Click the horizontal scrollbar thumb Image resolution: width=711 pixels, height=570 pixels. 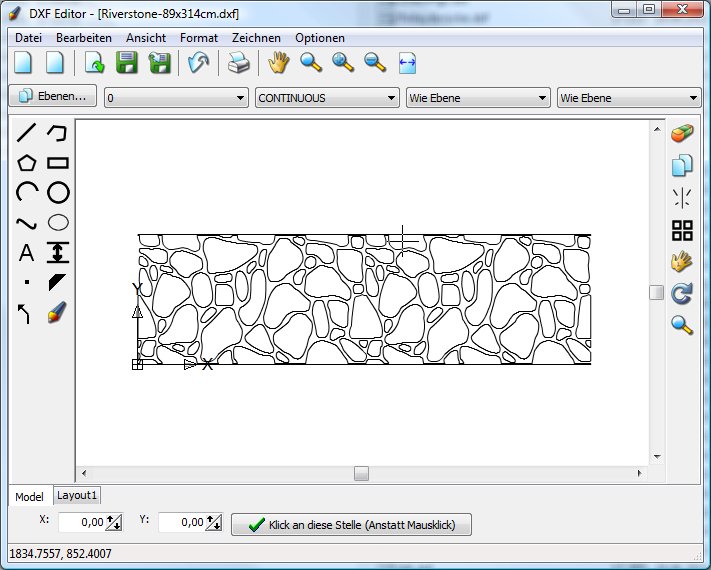click(361, 473)
